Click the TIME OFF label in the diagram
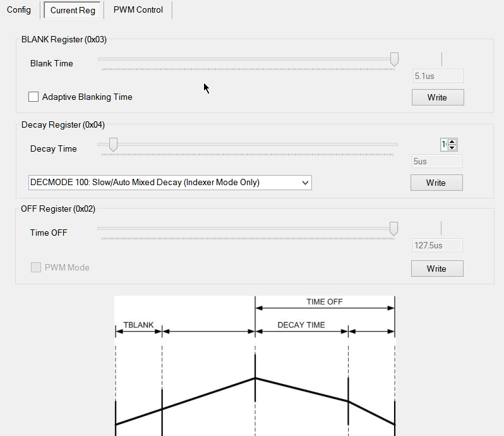The image size is (504, 436). [325, 302]
